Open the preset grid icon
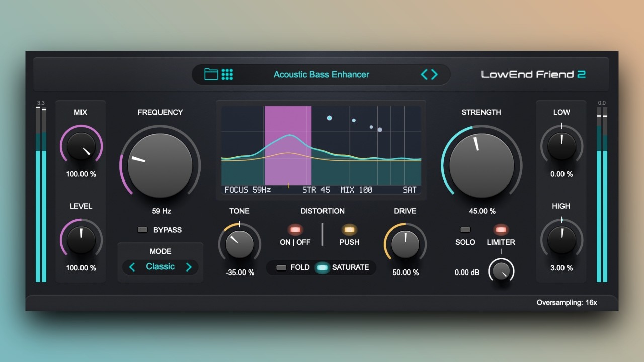This screenshot has width=644, height=362. 227,74
